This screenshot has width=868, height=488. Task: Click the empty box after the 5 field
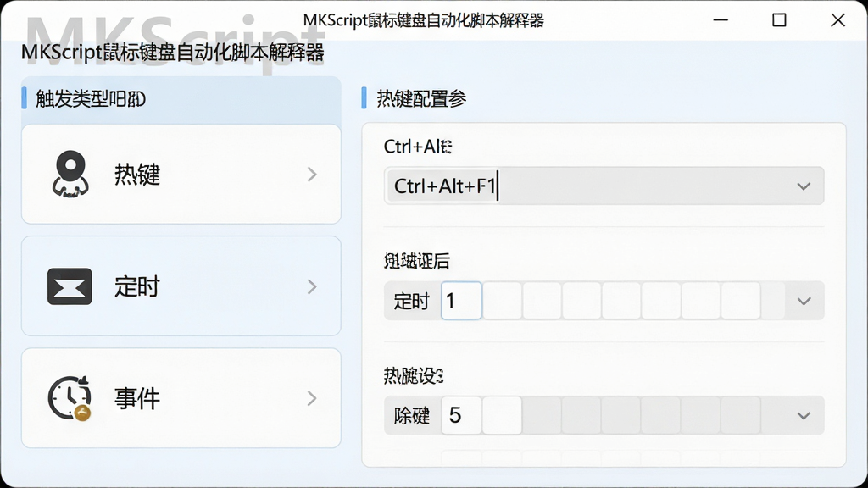[x=502, y=415]
